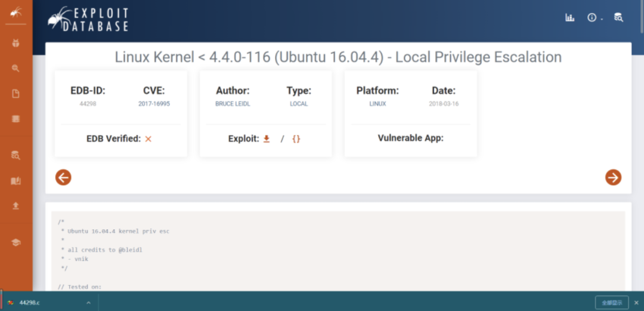
Task: Close the downloads bar
Action: click(x=636, y=303)
